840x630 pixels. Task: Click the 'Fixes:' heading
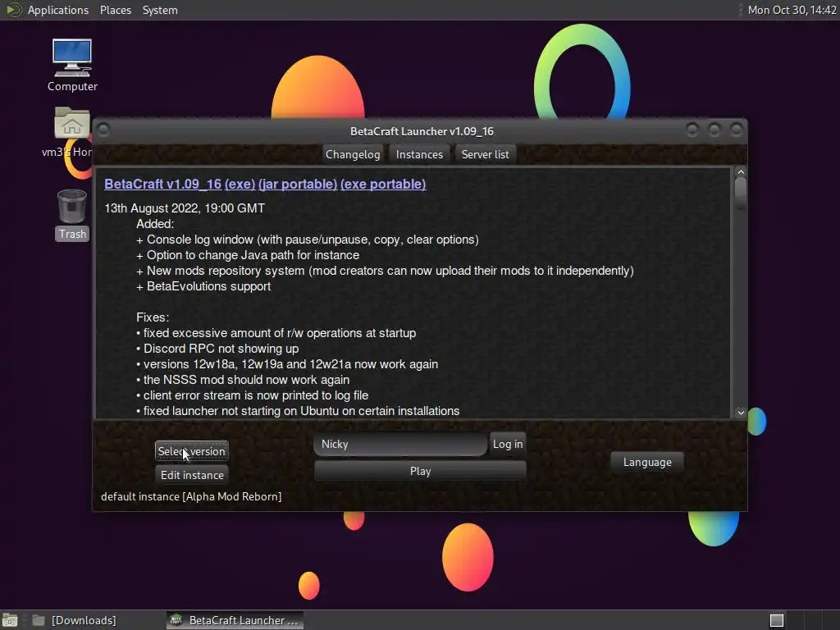[x=153, y=317]
